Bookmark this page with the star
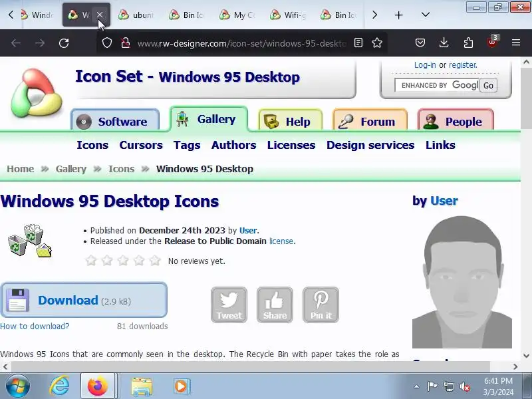This screenshot has height=399, width=532. [377, 43]
